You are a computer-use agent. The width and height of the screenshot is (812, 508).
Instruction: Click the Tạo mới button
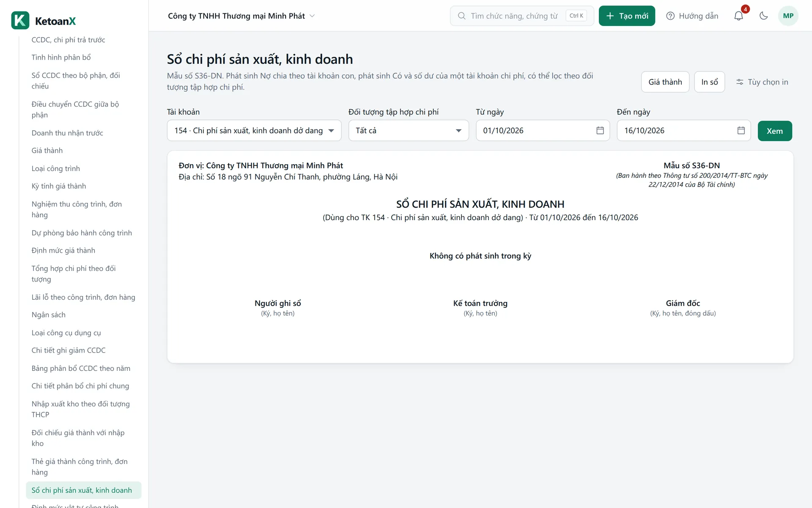627,16
